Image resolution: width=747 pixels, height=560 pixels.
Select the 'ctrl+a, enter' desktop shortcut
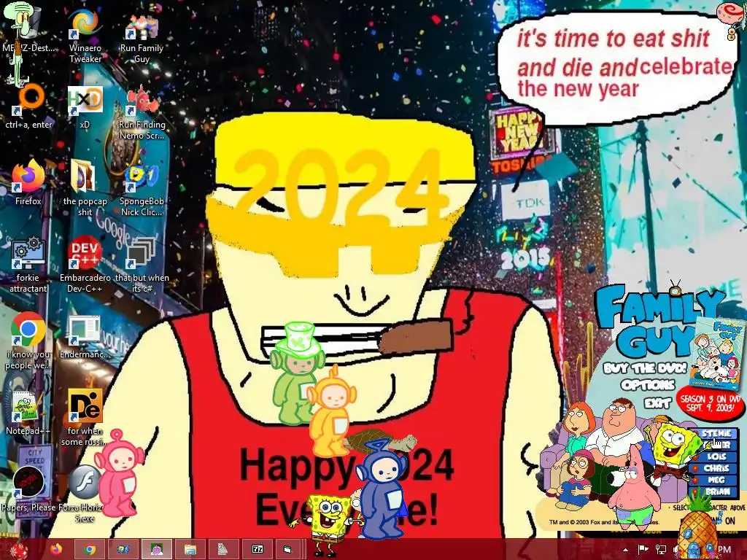[x=28, y=107]
